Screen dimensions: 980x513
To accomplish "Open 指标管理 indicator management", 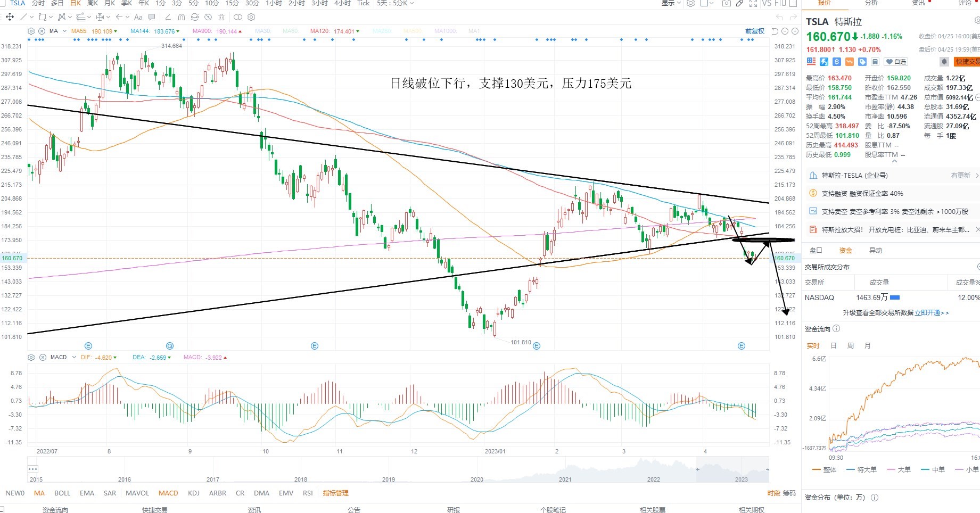I will point(335,493).
